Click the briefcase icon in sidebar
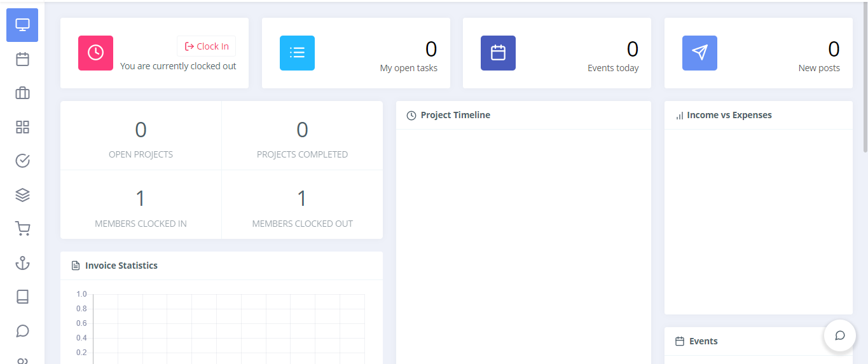 (22, 93)
